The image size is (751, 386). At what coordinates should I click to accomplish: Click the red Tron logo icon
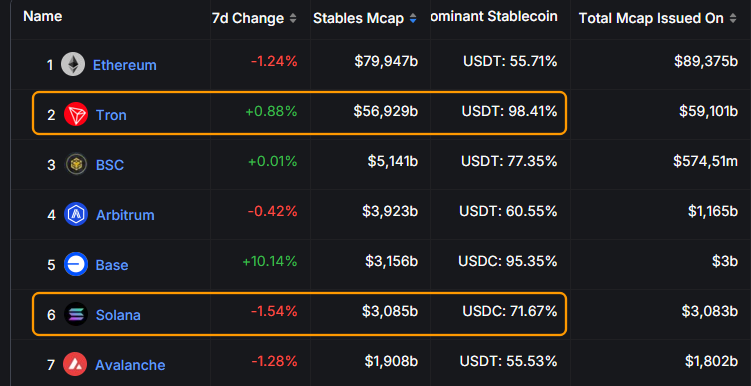pos(76,114)
